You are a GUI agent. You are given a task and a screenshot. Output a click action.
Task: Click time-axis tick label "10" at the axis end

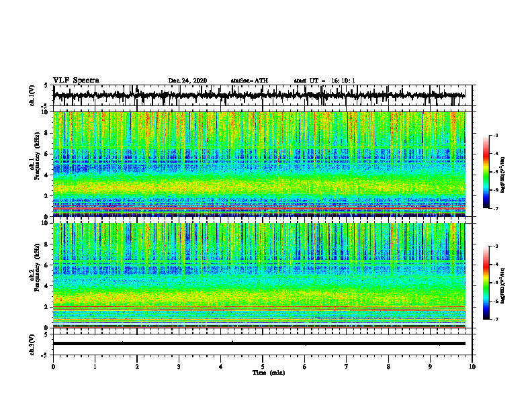pyautogui.click(x=472, y=367)
